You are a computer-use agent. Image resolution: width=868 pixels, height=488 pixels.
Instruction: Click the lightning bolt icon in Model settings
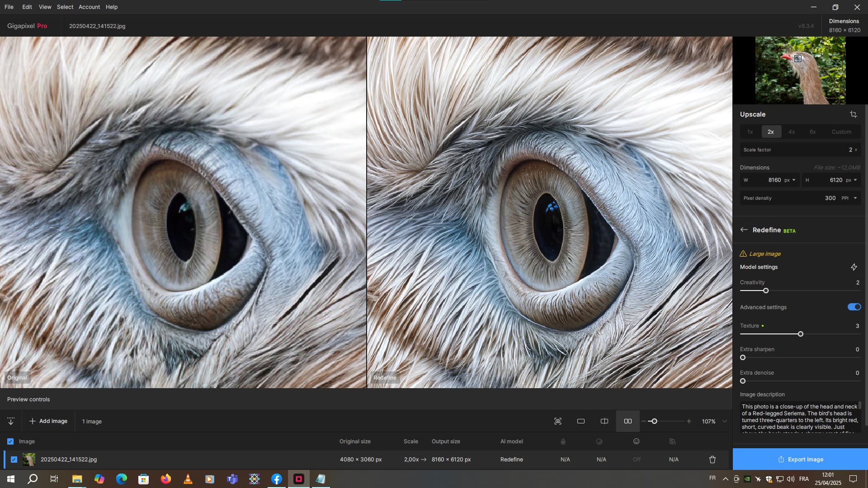(x=854, y=267)
